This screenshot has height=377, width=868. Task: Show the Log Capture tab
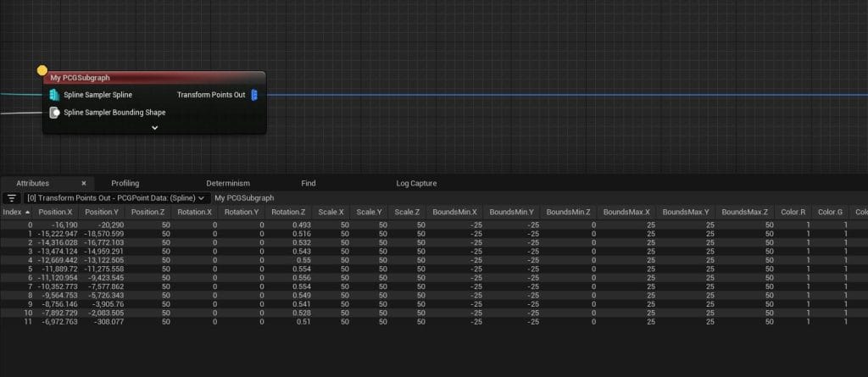(x=416, y=183)
